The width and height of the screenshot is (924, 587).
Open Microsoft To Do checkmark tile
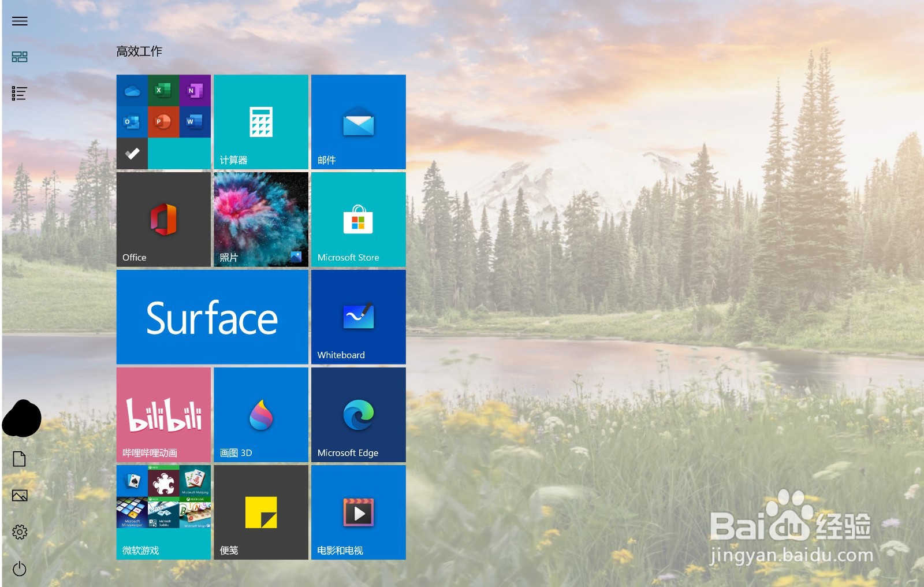click(x=132, y=153)
